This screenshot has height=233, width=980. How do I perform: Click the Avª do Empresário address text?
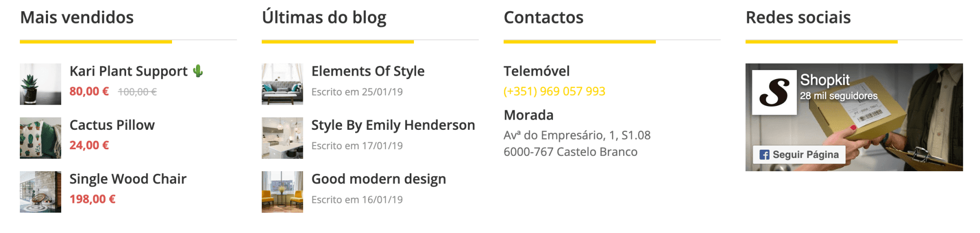point(577,135)
